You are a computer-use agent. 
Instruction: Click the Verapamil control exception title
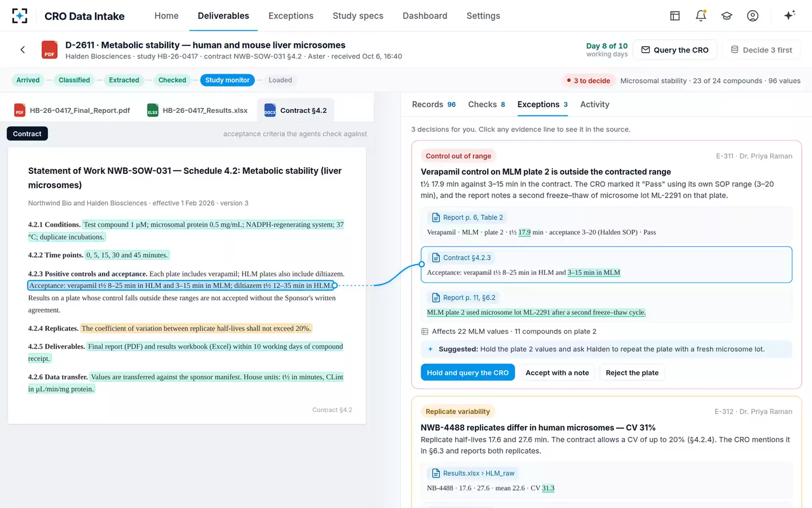(546, 172)
